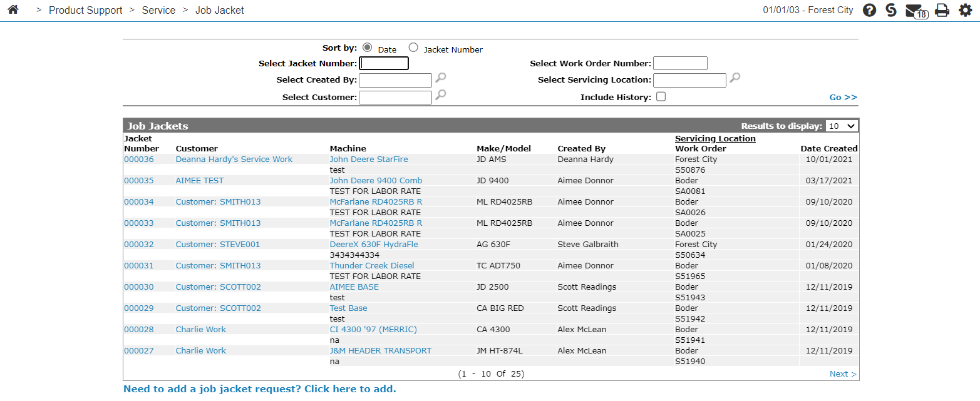This screenshot has width=980, height=401.
Task: Open machine J&M HEADER TRANSPORT
Action: [381, 351]
